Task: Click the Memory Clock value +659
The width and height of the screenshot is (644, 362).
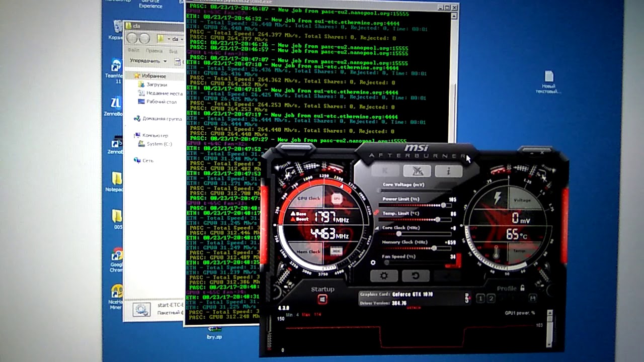Action: 450,242
